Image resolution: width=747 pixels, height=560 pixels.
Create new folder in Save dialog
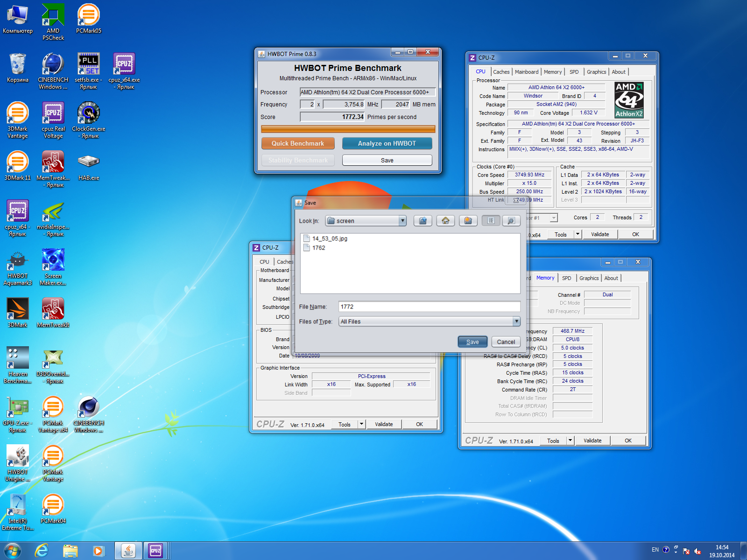[x=468, y=221]
